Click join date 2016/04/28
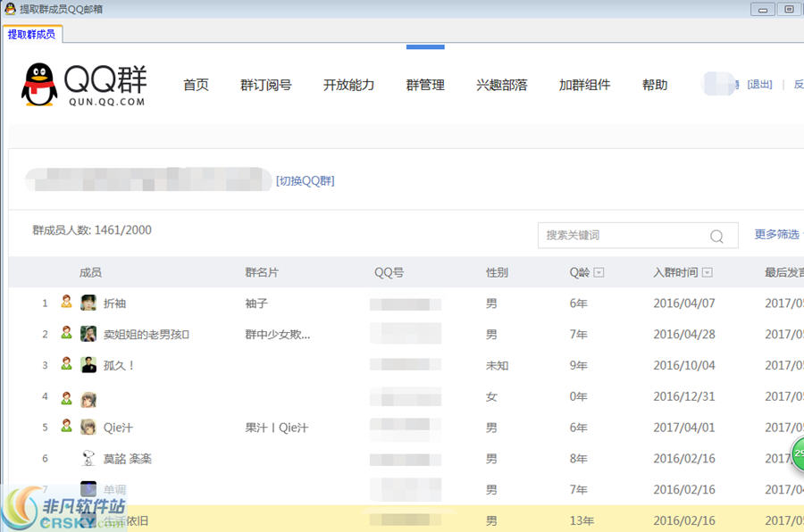Viewport: 804px width, 532px height. point(684,335)
